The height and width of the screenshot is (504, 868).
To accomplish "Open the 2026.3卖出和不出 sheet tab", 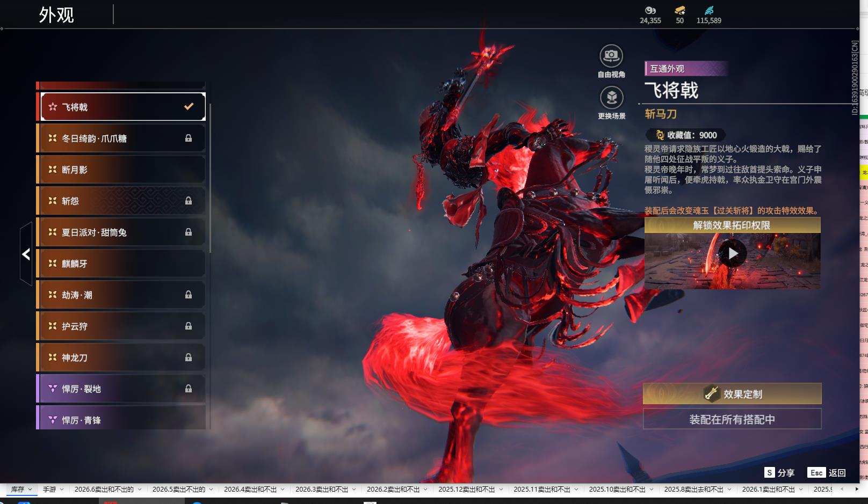I will coord(322,490).
